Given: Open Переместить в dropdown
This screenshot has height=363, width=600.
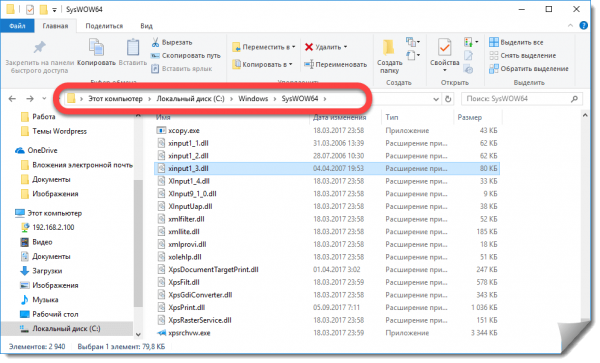Looking at the screenshot, I should tap(264, 47).
